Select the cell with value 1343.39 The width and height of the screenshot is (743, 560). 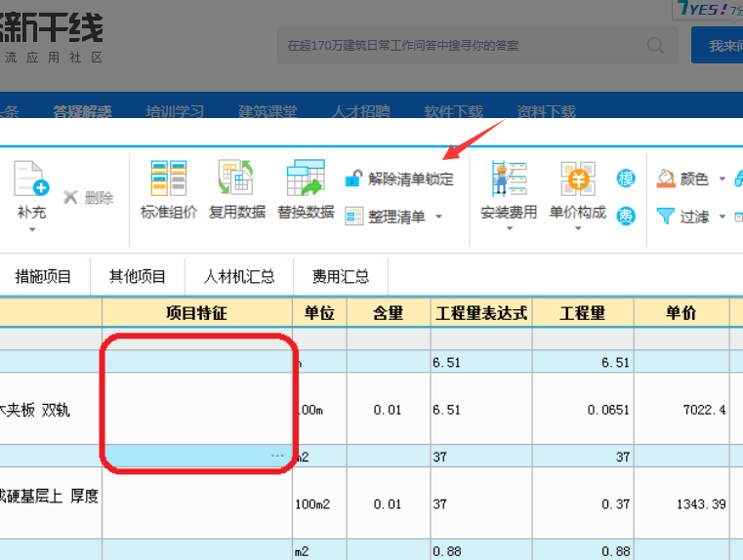click(681, 503)
